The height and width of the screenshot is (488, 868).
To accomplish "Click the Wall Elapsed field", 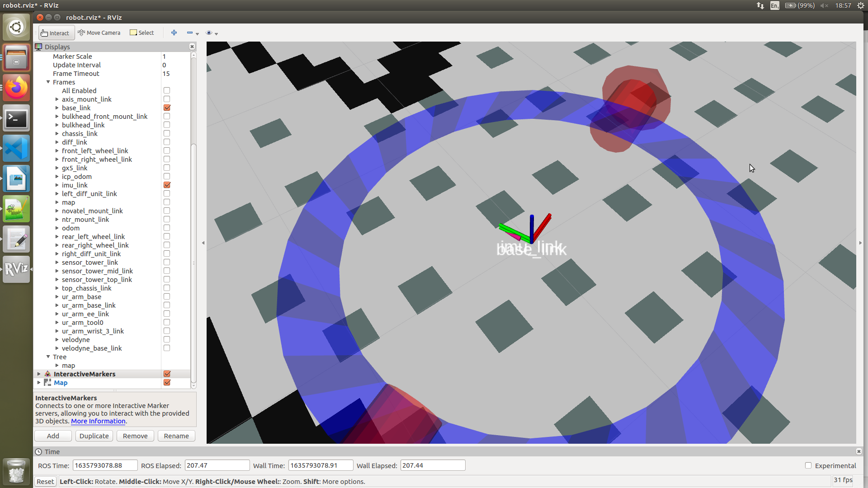I will (433, 465).
